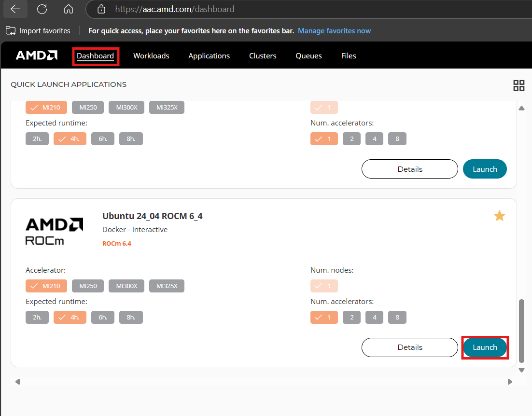
Task: Launch Ubuntu 24_04 ROCM 6_4
Action: pyautogui.click(x=485, y=347)
